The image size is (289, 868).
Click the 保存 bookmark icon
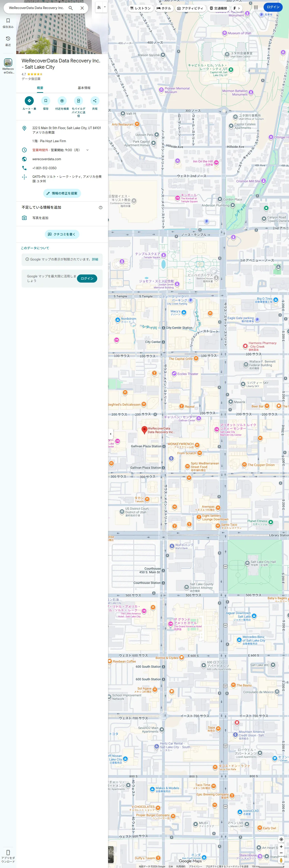pyautogui.click(x=46, y=101)
